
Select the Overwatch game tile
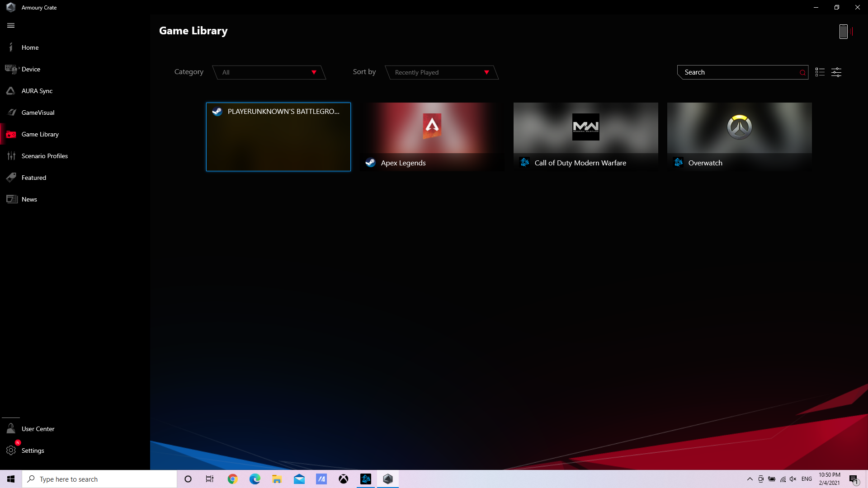point(740,137)
